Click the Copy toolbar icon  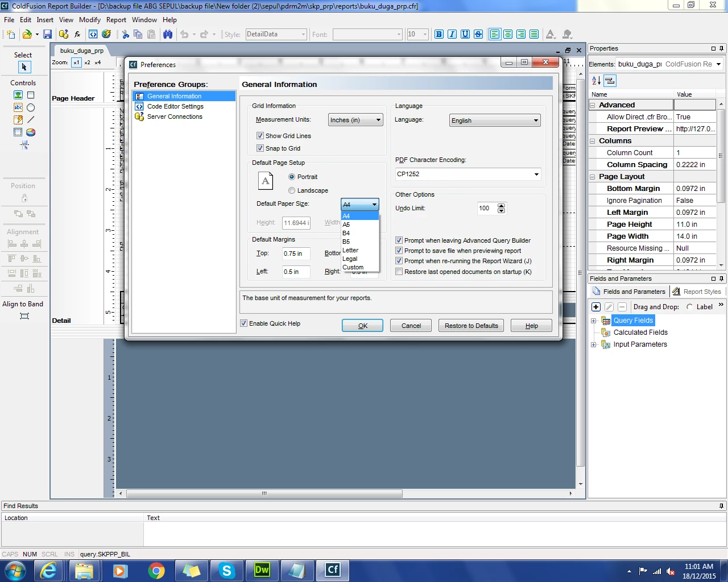[138, 34]
